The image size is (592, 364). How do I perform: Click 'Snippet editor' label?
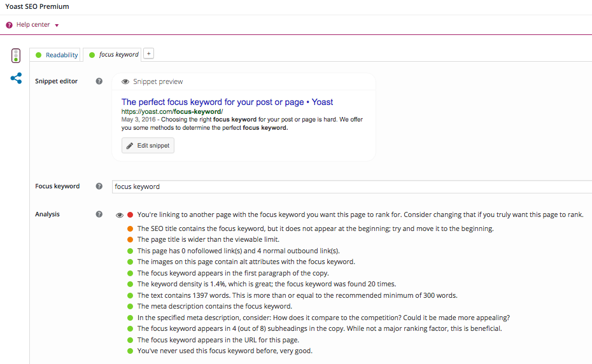56,81
